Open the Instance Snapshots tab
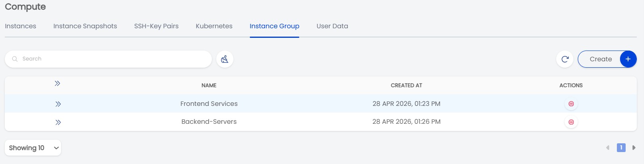The image size is (644, 164). [x=85, y=26]
